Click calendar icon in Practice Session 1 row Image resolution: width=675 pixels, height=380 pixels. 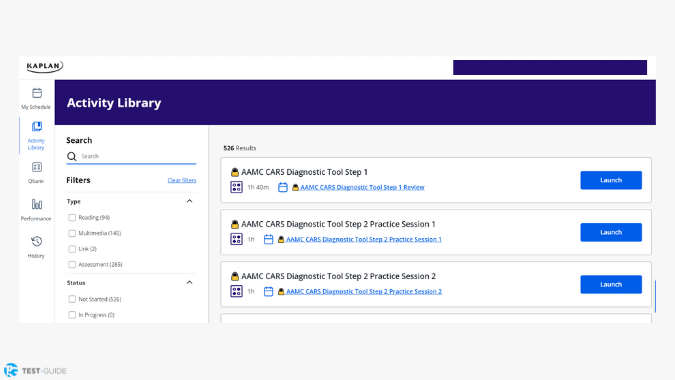coord(268,239)
